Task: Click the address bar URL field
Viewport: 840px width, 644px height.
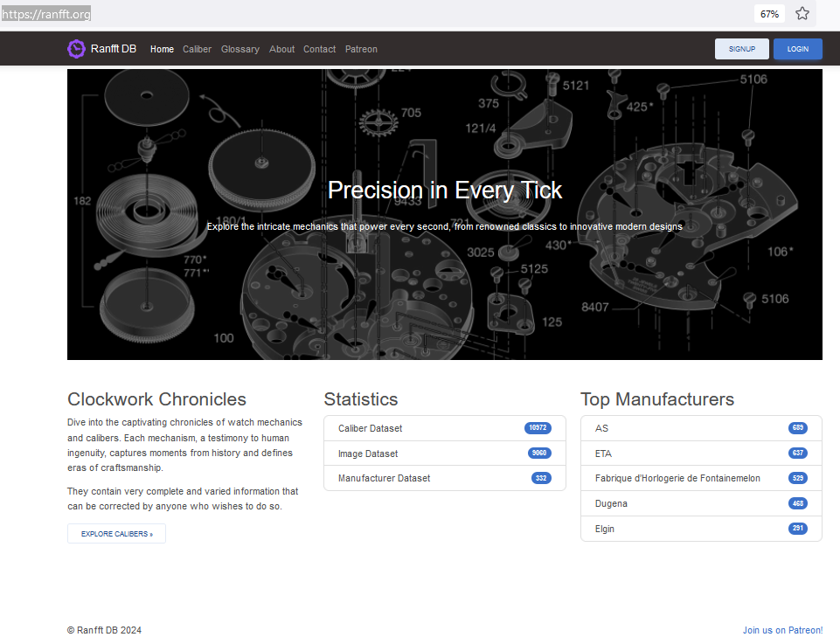Action: 375,14
